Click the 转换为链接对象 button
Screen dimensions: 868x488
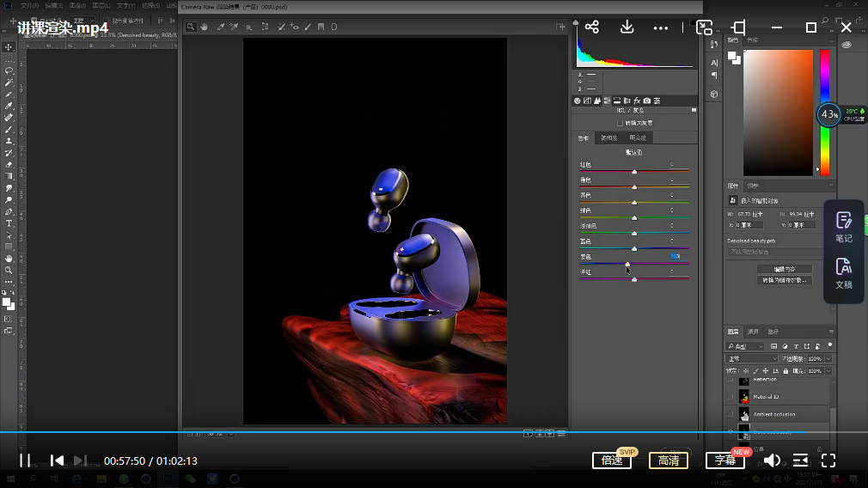coord(785,280)
